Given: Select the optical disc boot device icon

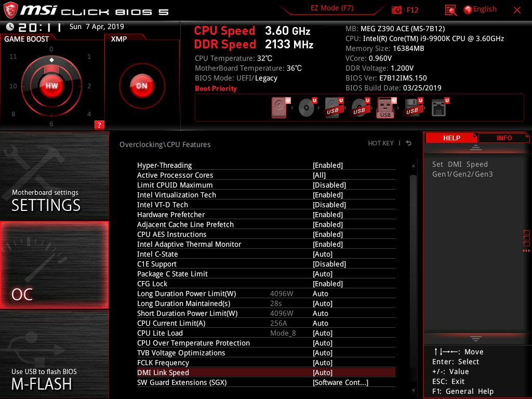Looking at the screenshot, I should [x=308, y=108].
